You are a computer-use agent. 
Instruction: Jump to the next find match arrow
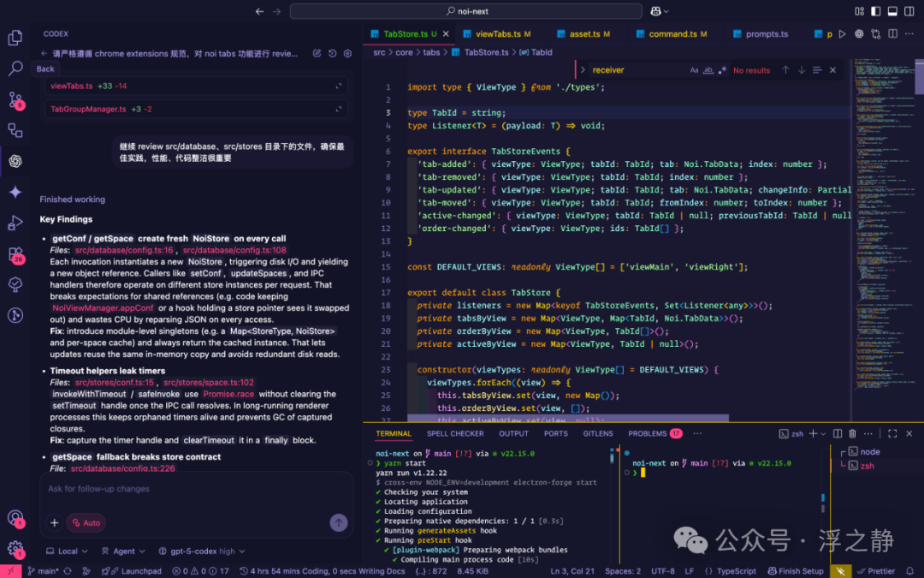point(802,69)
